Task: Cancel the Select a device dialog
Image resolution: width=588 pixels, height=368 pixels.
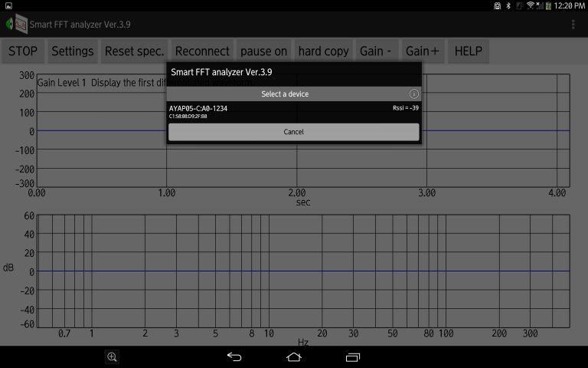Action: pos(293,132)
